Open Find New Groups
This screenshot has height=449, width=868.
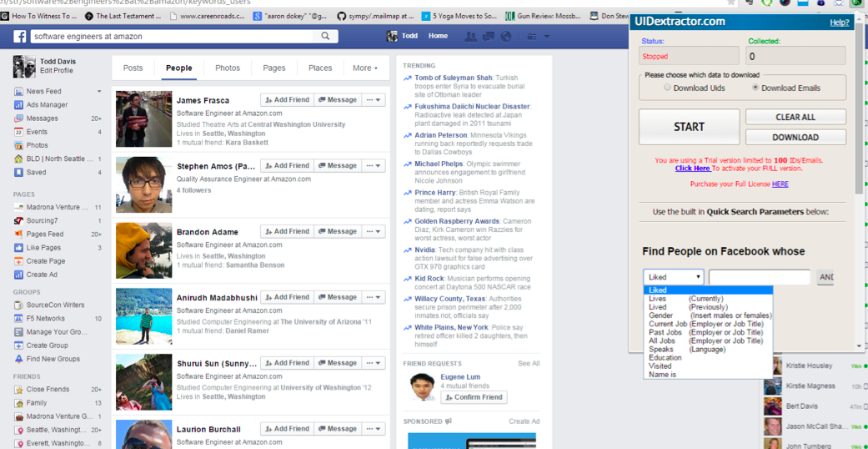[53, 359]
